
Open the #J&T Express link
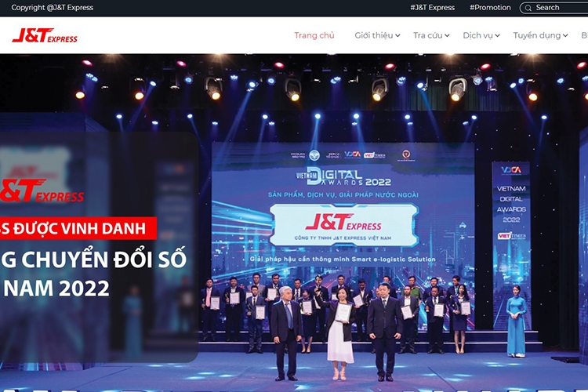[x=432, y=8]
